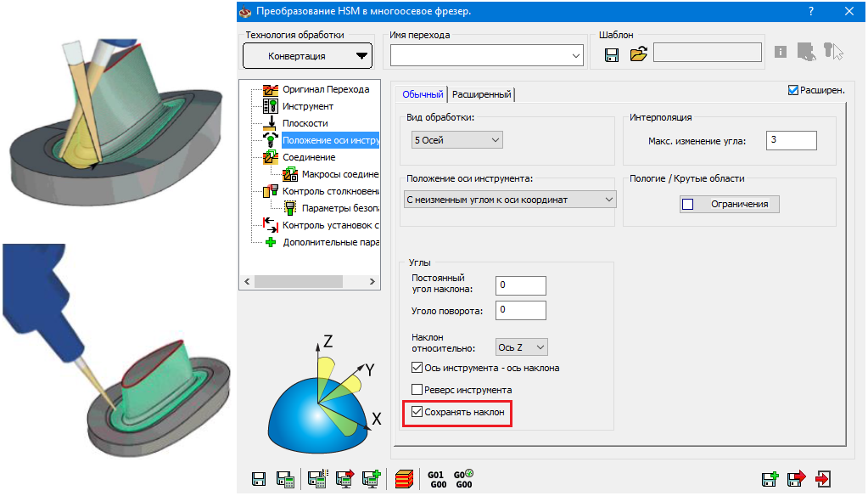This screenshot has height=496, width=868.
Task: Open the grayed-out info icon
Action: 781,52
